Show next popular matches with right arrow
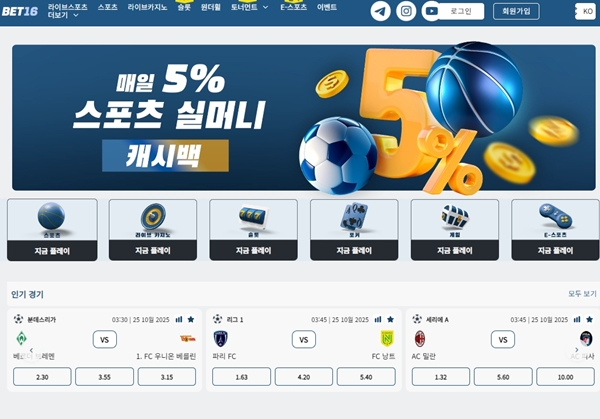The height and width of the screenshot is (419, 600). click(x=577, y=350)
